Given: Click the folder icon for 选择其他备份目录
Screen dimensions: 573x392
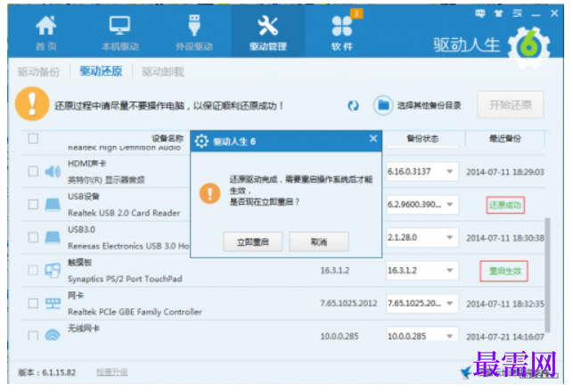Looking at the screenshot, I should pos(383,105).
